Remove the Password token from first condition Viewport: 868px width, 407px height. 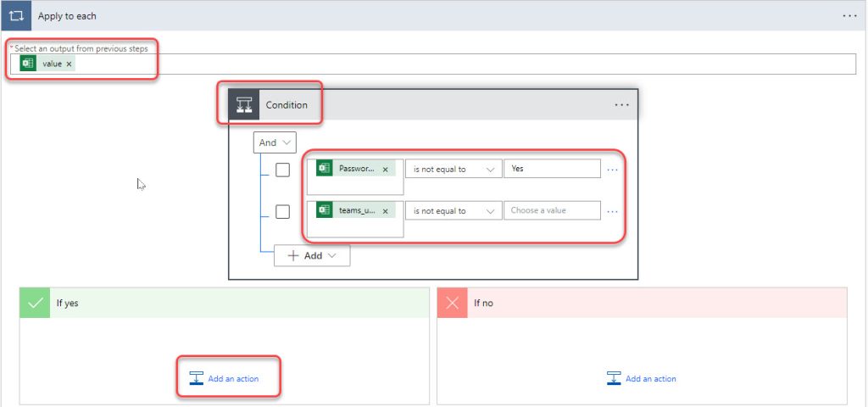[x=385, y=170]
